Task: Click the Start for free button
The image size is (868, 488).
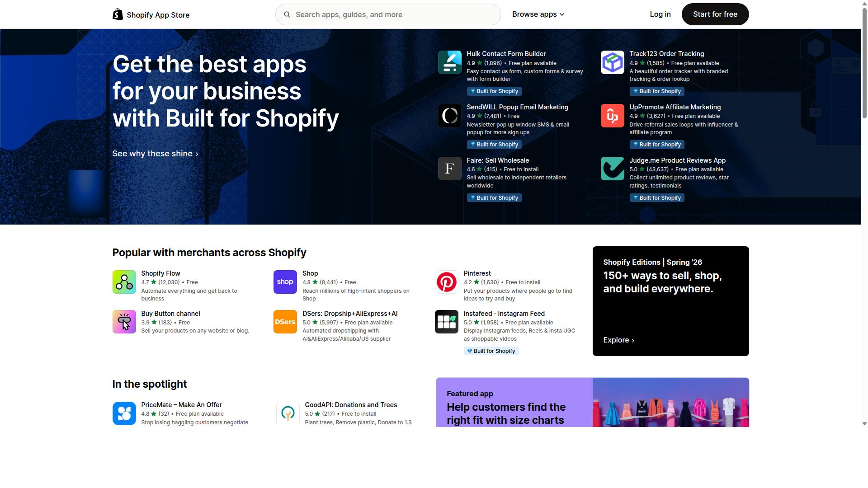Action: [715, 14]
